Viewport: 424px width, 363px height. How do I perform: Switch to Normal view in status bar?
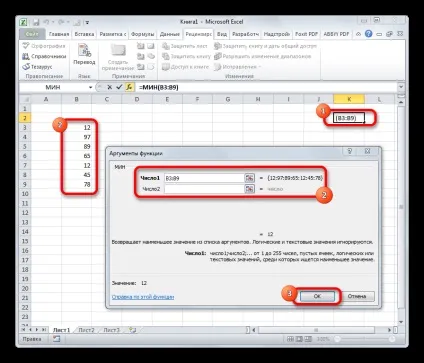pyautogui.click(x=290, y=339)
